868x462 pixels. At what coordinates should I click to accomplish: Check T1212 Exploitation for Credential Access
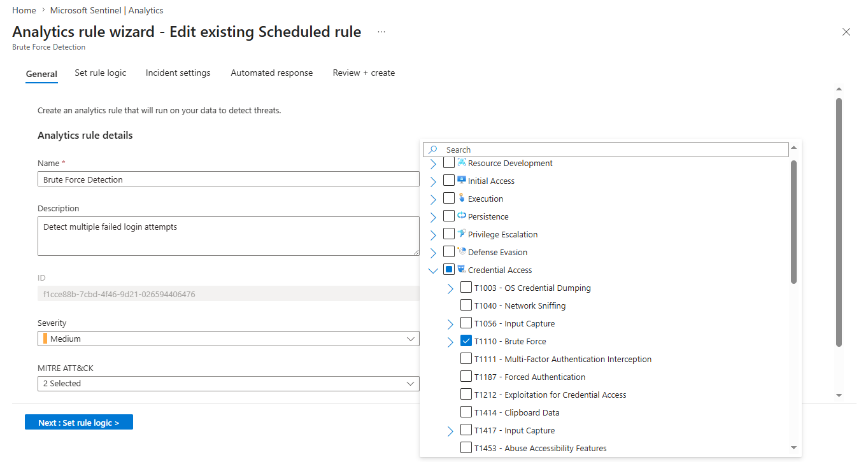click(466, 395)
